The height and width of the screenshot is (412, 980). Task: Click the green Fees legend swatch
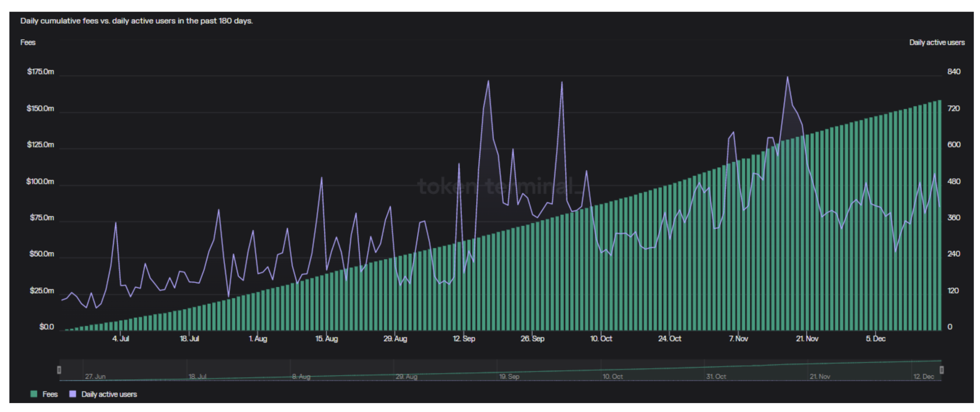coord(34,394)
